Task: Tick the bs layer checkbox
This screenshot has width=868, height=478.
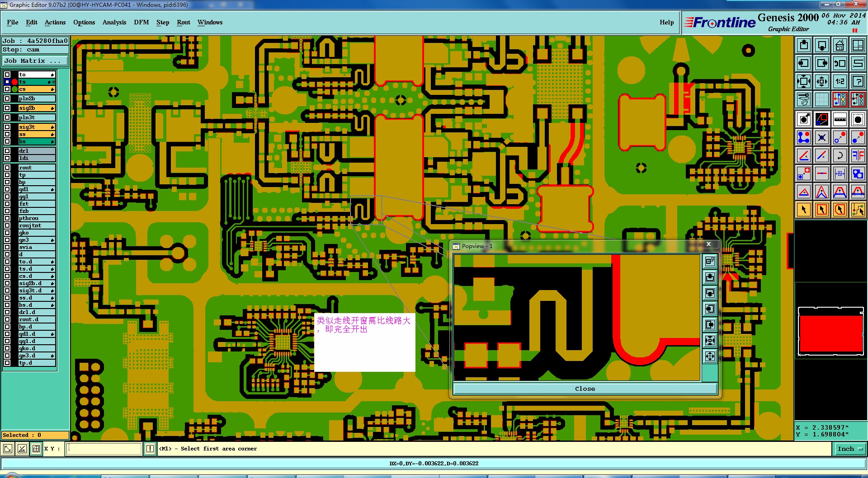Action: [7, 141]
